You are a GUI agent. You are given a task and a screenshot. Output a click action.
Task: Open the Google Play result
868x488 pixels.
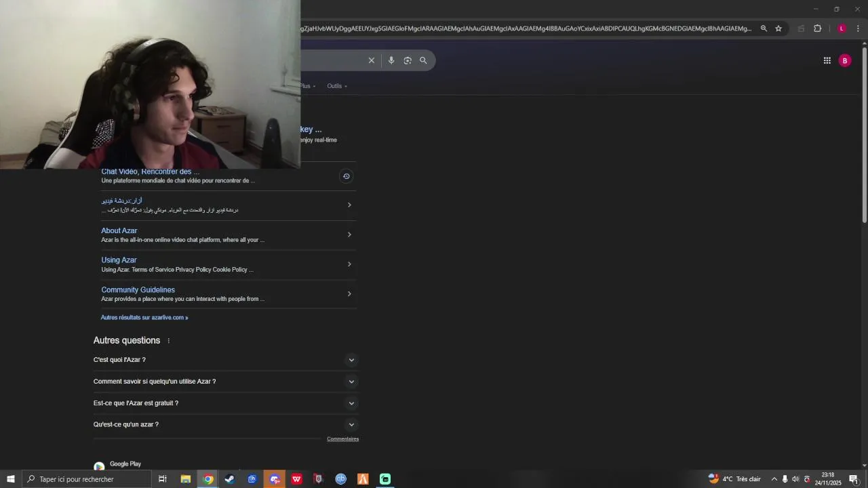(125, 464)
